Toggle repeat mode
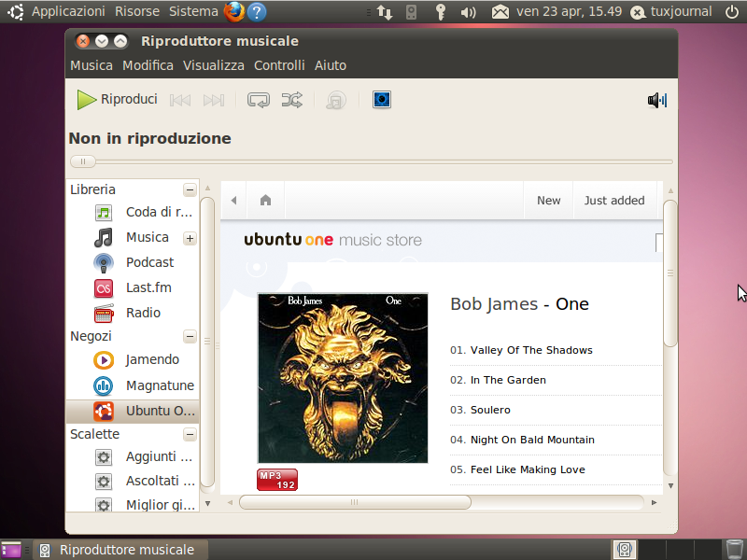Image resolution: width=747 pixels, height=560 pixels. [x=259, y=100]
